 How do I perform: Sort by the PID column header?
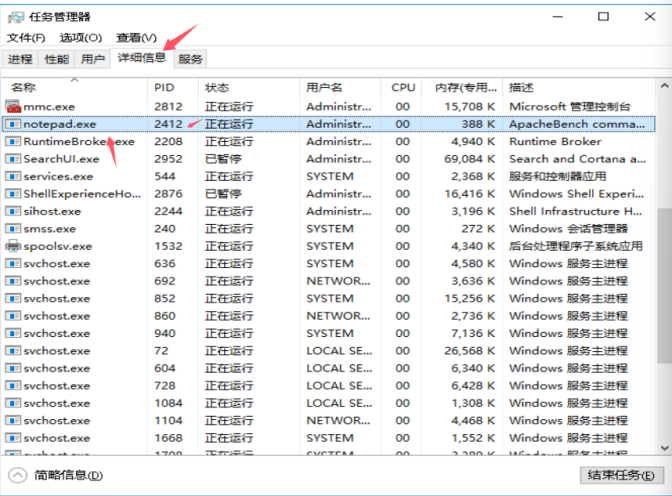(x=173, y=87)
